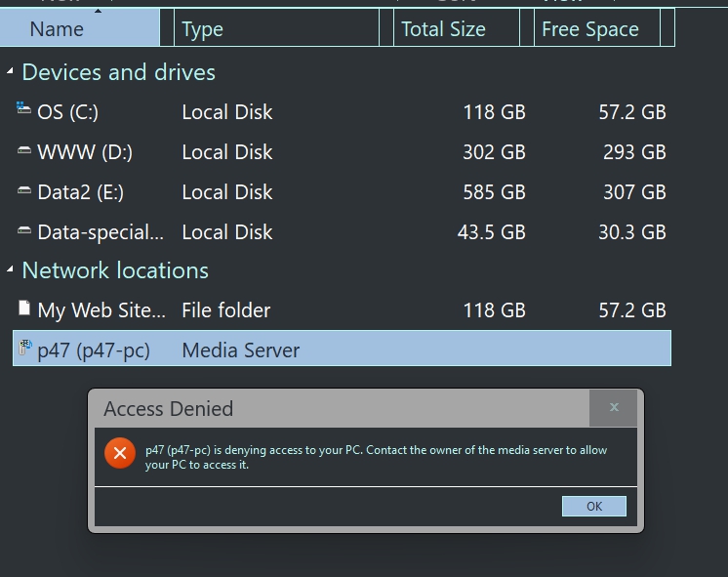Viewport: 728px width, 577px height.
Task: Sort by the Type column header
Action: click(203, 29)
